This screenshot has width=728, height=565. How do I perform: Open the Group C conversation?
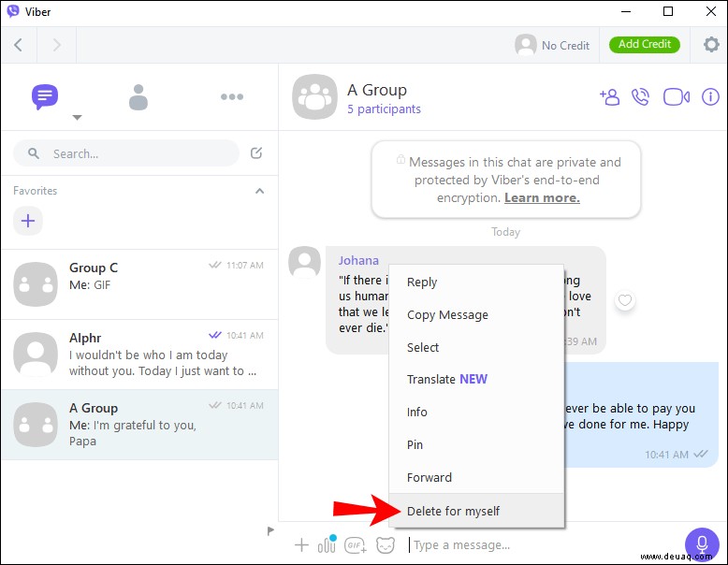point(139,284)
